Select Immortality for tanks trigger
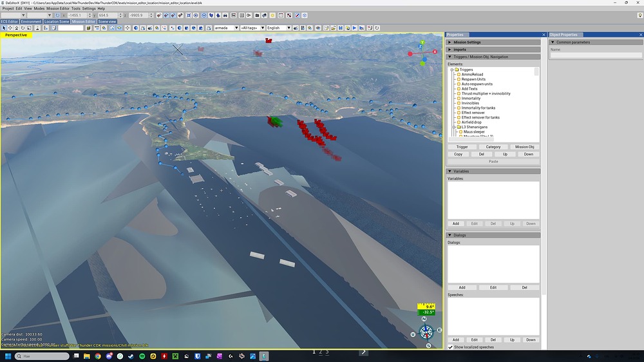The height and width of the screenshot is (362, 644). tap(478, 108)
